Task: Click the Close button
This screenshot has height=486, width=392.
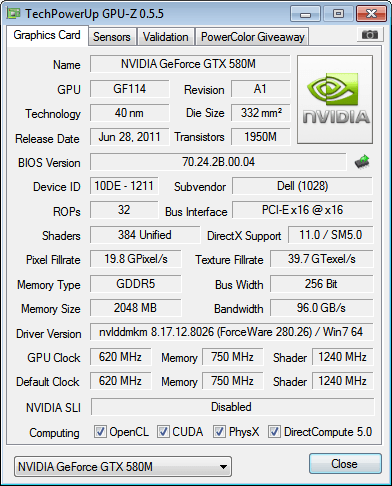Action: [345, 464]
